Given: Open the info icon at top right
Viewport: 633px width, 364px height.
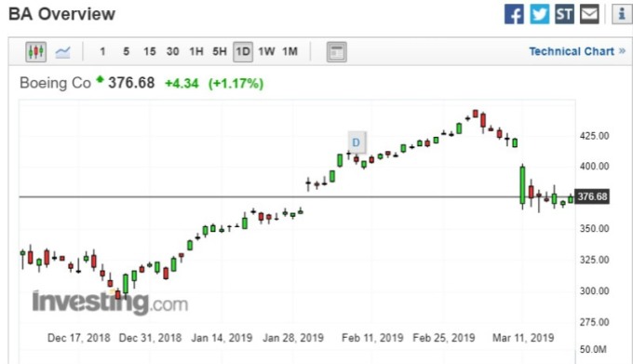Looking at the screenshot, I should pyautogui.click(x=622, y=15).
